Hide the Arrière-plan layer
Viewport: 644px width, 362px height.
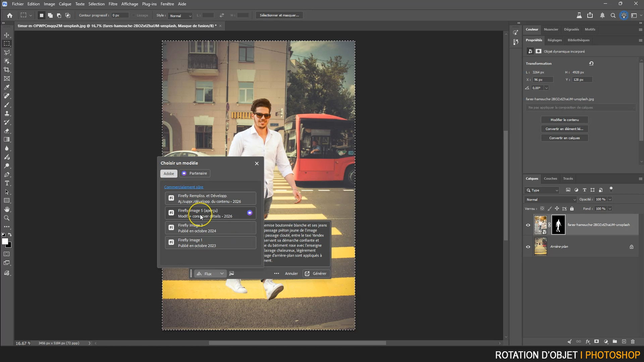[x=528, y=247]
